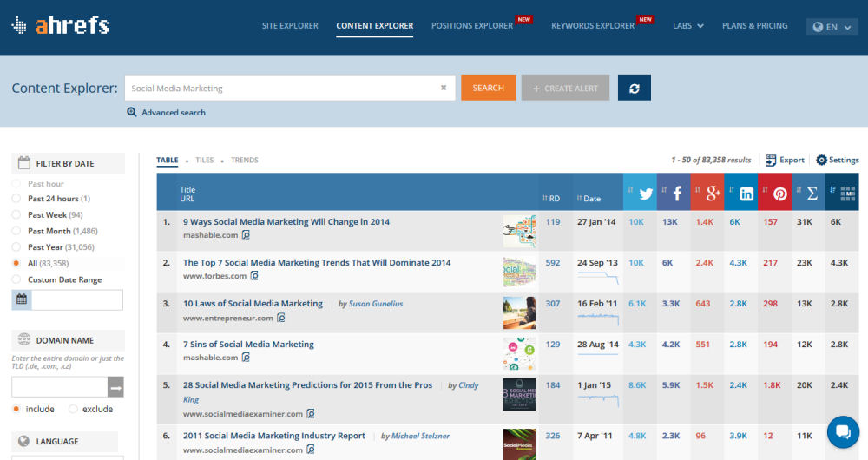
Task: Open thumbnail of row 3 entrepreneur article
Action: click(519, 312)
